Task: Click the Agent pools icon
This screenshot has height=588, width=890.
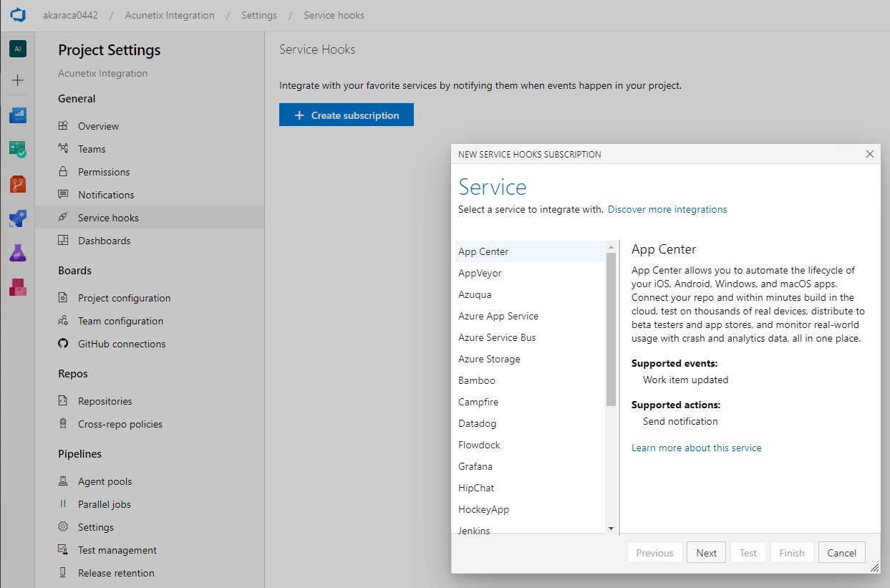Action: (64, 481)
